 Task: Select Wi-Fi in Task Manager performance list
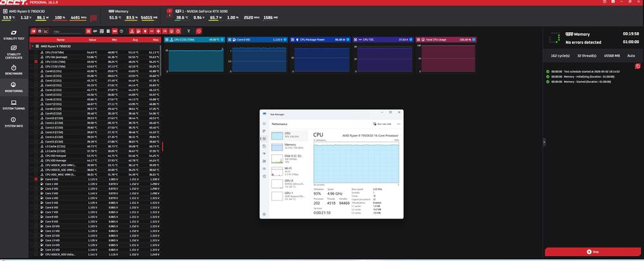(x=289, y=170)
